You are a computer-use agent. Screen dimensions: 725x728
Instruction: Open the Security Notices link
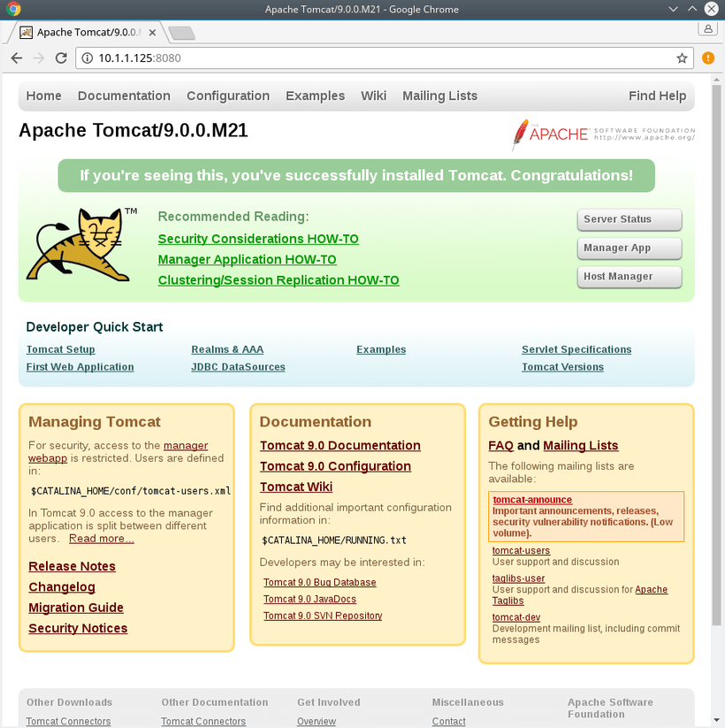click(x=78, y=628)
